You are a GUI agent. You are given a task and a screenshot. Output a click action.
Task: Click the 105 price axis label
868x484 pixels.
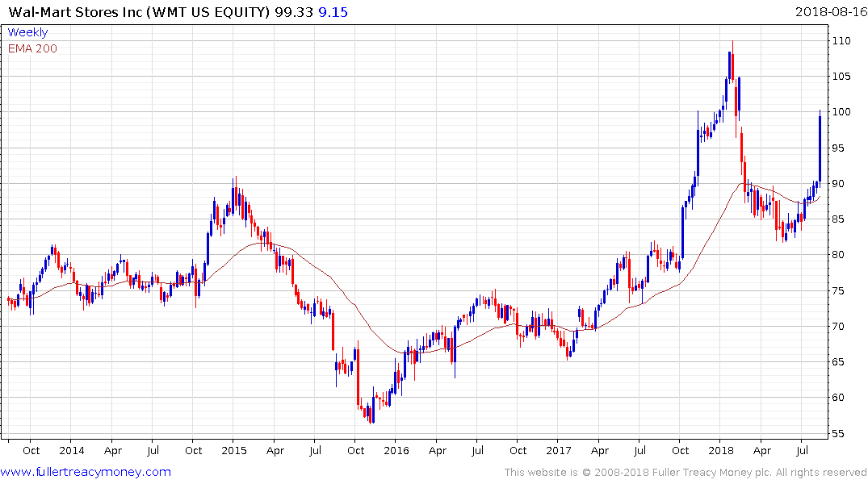point(841,77)
